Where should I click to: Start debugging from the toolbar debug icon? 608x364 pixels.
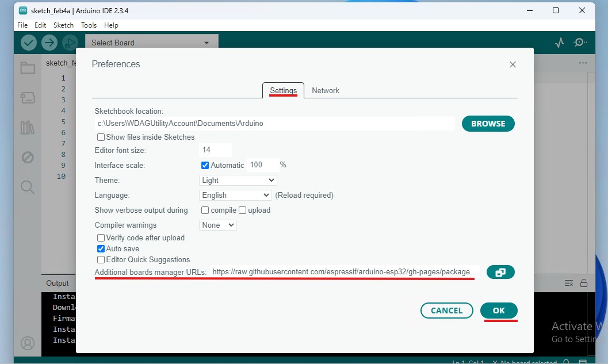pyautogui.click(x=70, y=42)
